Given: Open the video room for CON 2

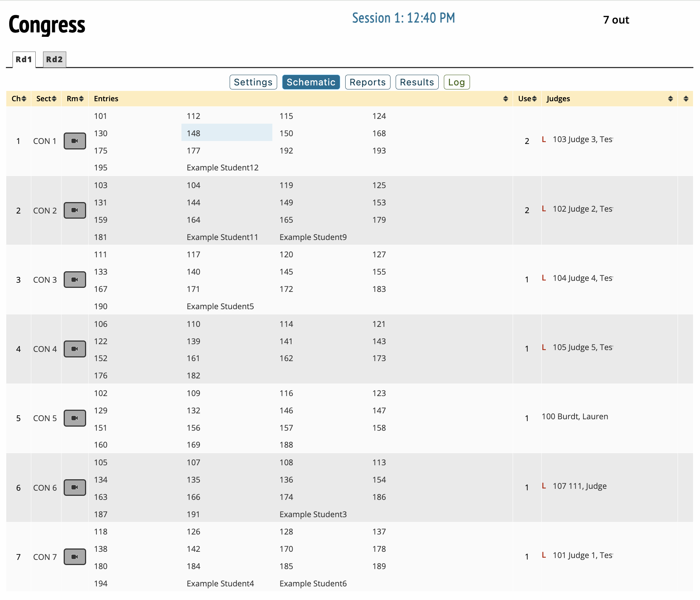Looking at the screenshot, I should click(75, 210).
